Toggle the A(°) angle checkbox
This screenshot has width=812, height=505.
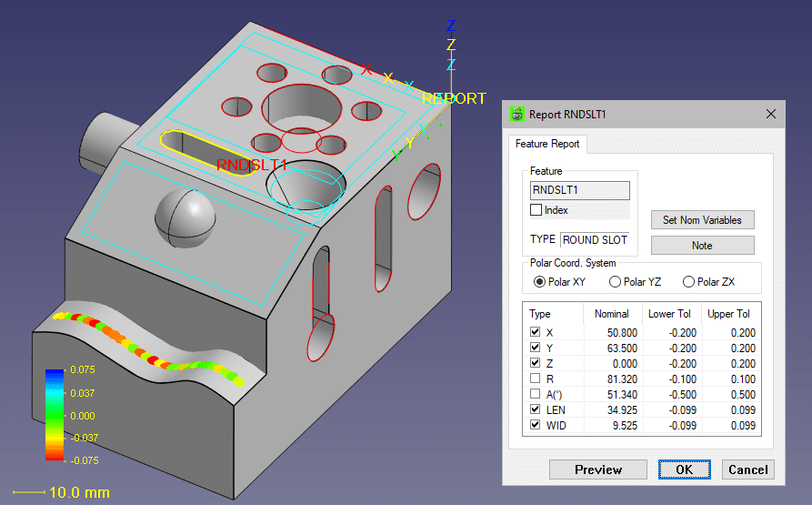coord(535,395)
